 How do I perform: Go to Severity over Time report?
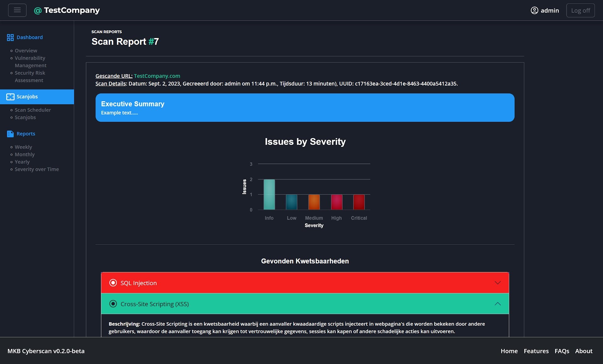point(37,169)
